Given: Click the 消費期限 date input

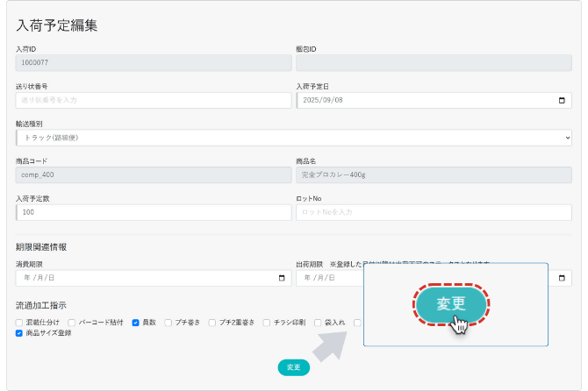Looking at the screenshot, I should tap(140, 278).
